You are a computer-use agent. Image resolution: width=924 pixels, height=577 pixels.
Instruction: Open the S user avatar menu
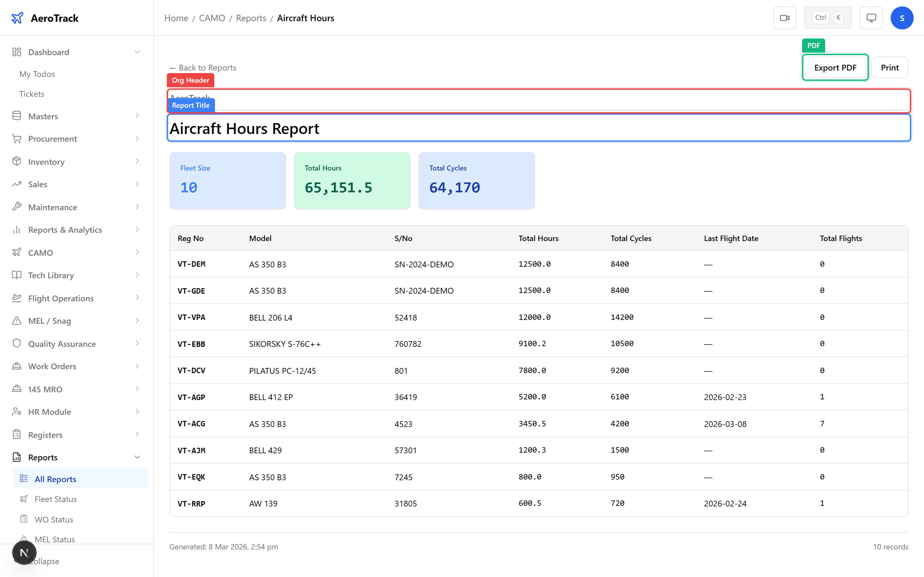coord(902,18)
